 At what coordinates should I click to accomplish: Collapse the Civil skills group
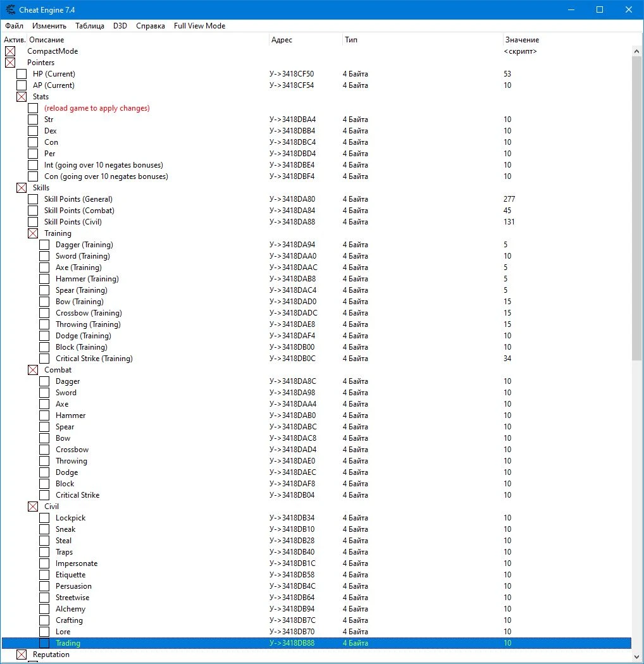coord(33,507)
